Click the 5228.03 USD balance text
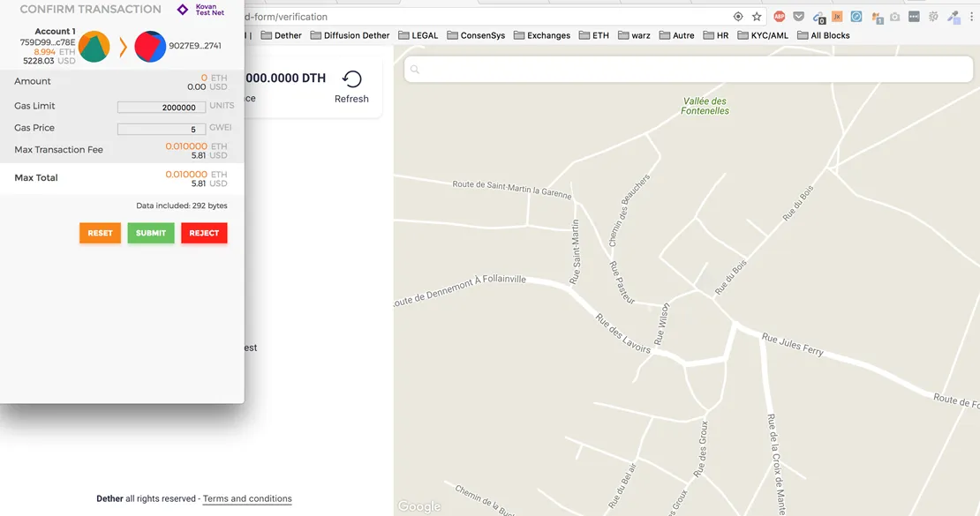 [x=49, y=61]
